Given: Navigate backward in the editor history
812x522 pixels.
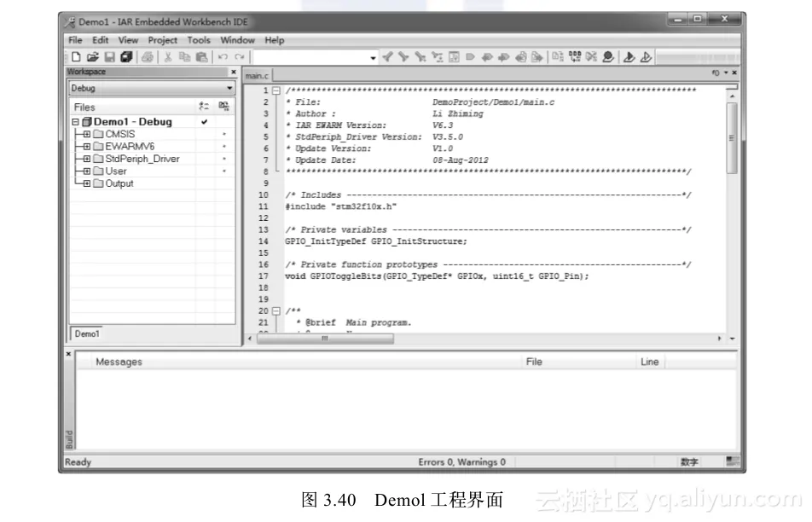Looking at the screenshot, I should pos(521,57).
